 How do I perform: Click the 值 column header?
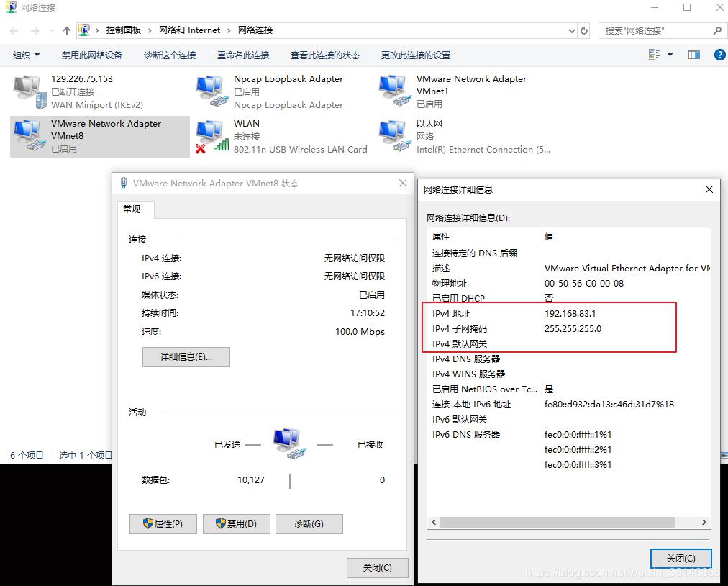click(625, 237)
